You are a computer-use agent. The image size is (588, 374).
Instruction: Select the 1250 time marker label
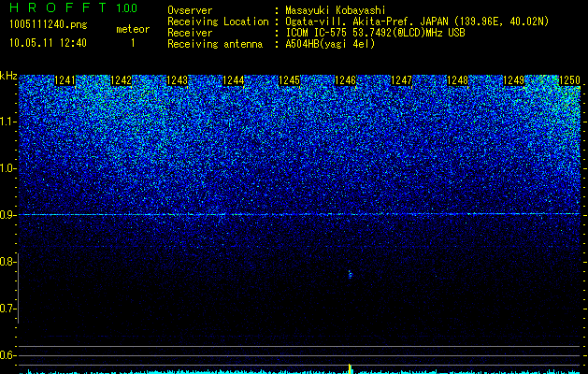coord(569,80)
